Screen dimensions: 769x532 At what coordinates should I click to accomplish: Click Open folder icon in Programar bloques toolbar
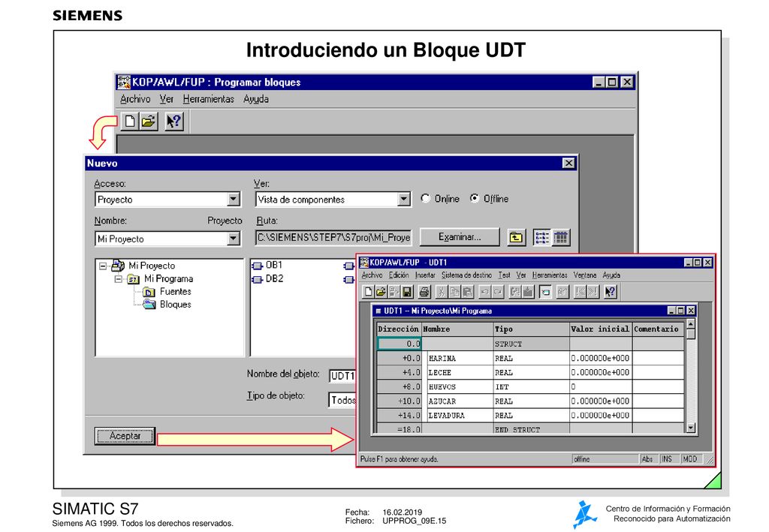click(148, 121)
